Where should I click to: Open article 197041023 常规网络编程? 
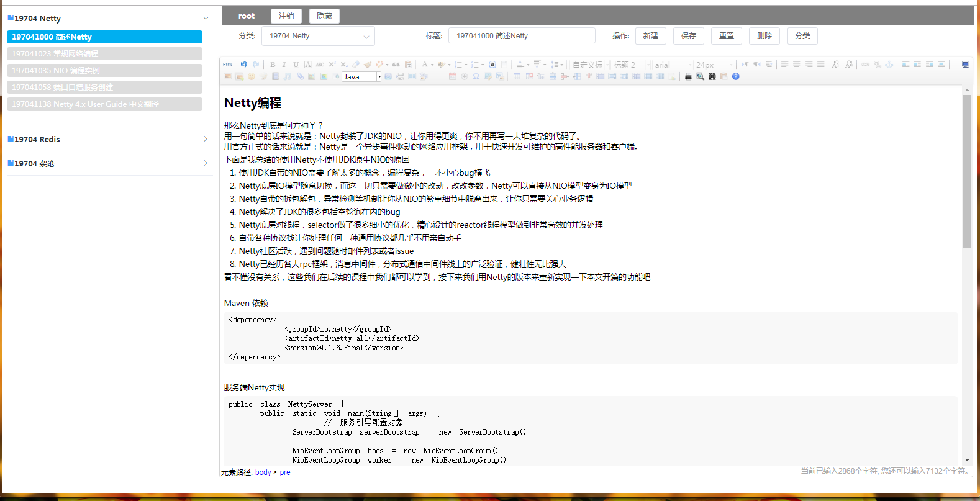point(104,53)
